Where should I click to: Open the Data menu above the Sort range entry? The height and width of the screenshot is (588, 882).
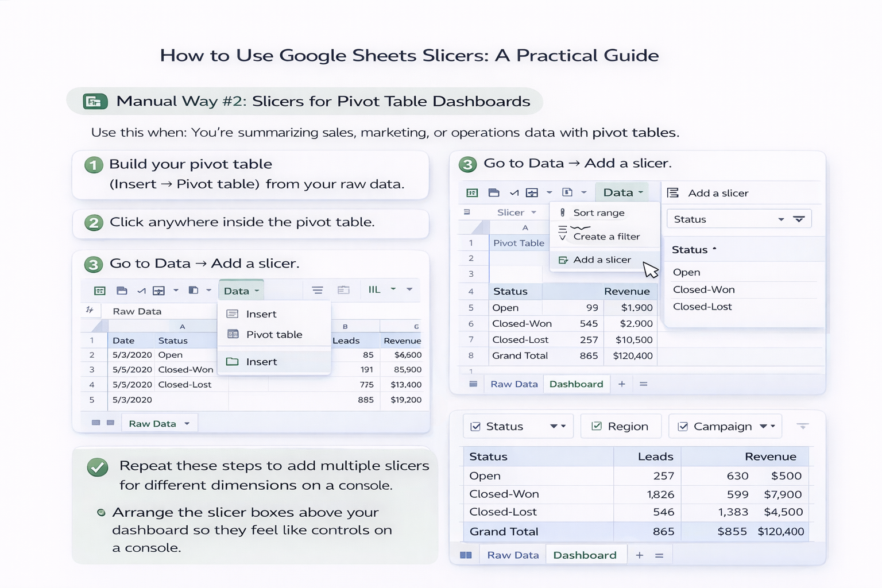coord(622,192)
